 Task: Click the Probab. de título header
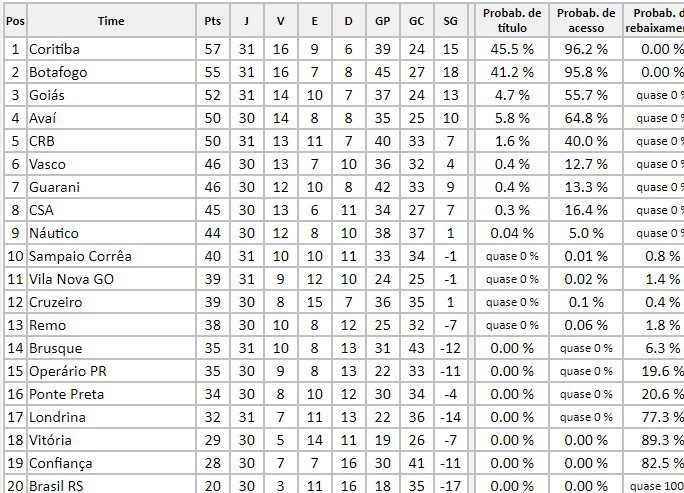[x=511, y=21]
